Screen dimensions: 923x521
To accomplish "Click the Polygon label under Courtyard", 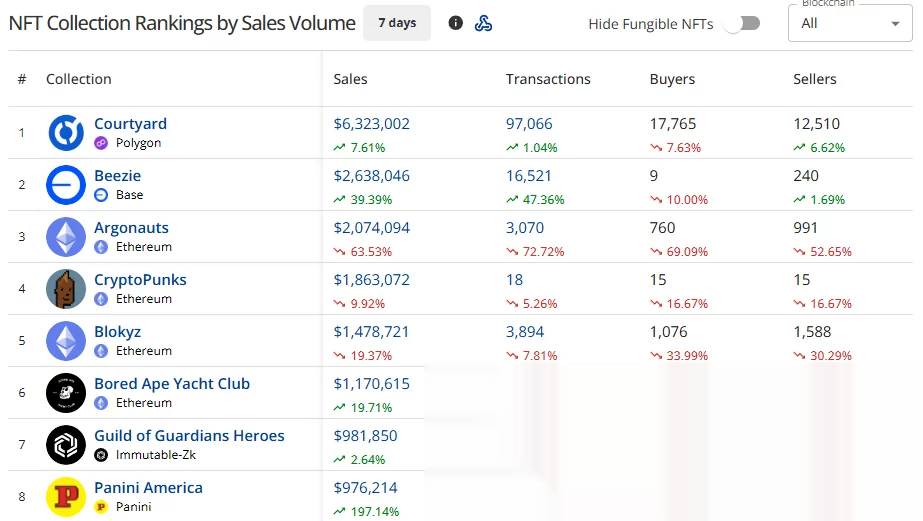I will tap(138, 143).
